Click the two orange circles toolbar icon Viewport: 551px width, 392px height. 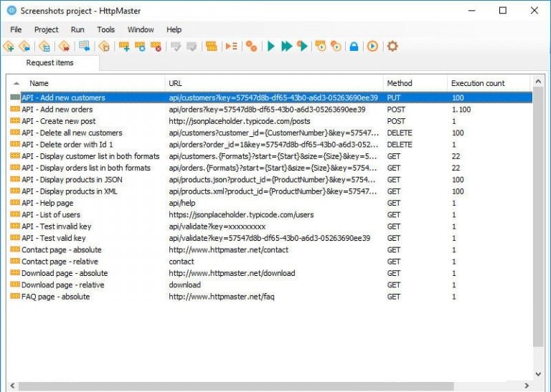(251, 46)
